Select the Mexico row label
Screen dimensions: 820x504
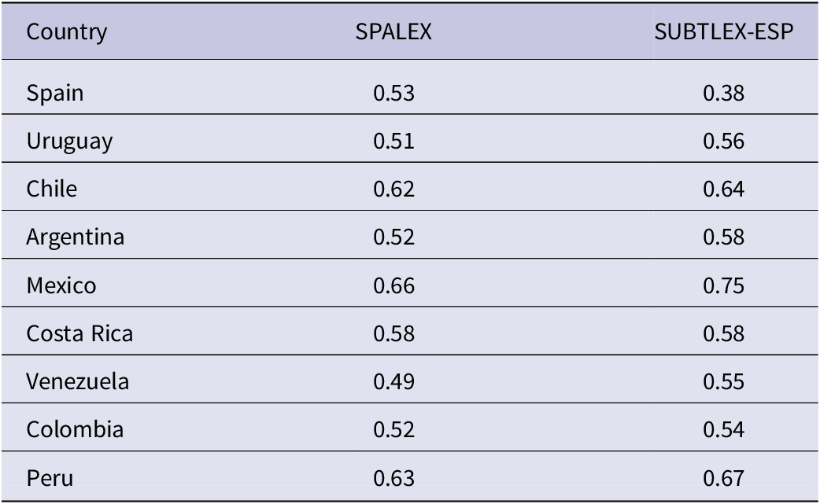61,285
